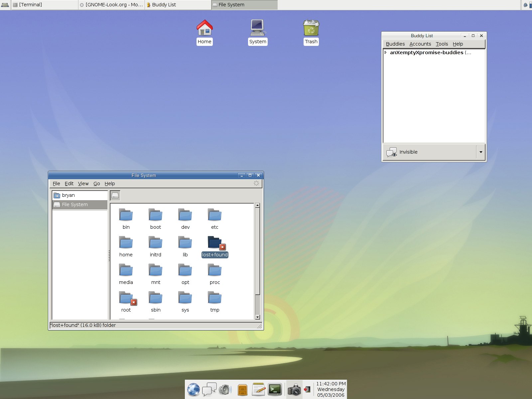Open the Invisible status dropdown

[481, 152]
